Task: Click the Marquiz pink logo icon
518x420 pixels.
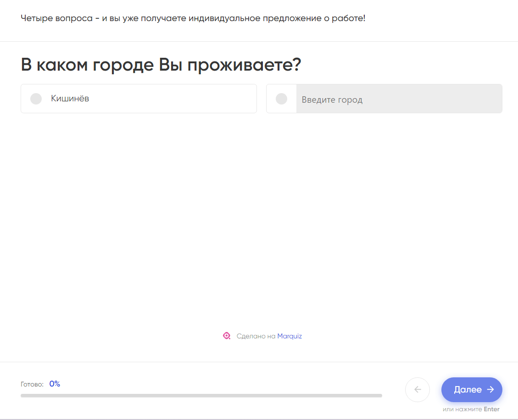Action: [x=227, y=336]
